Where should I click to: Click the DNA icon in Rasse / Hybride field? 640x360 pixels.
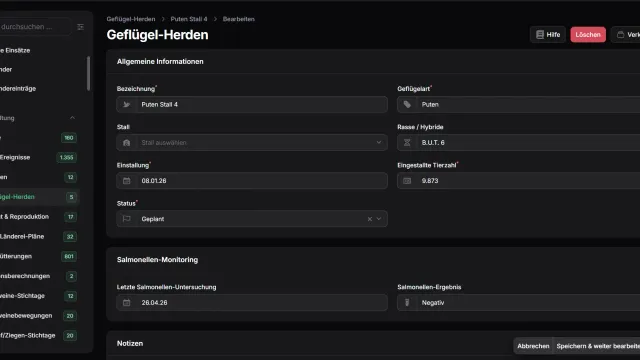coord(407,143)
